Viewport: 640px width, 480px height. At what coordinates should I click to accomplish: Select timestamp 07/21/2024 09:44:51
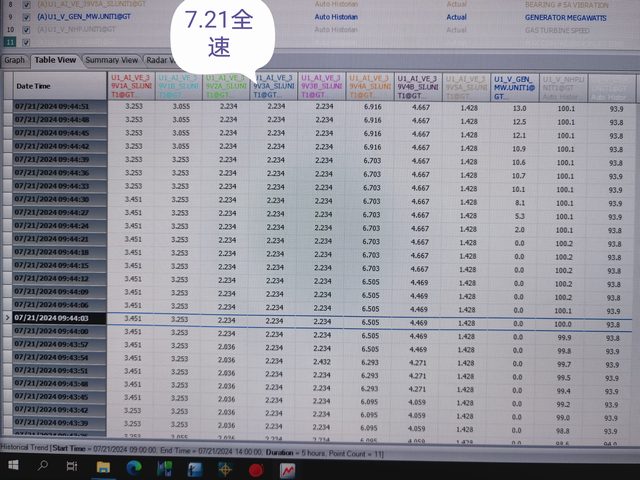point(60,106)
